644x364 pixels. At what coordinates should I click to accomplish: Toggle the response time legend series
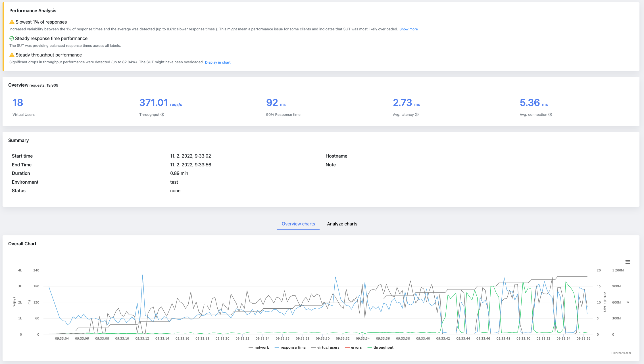click(x=290, y=348)
